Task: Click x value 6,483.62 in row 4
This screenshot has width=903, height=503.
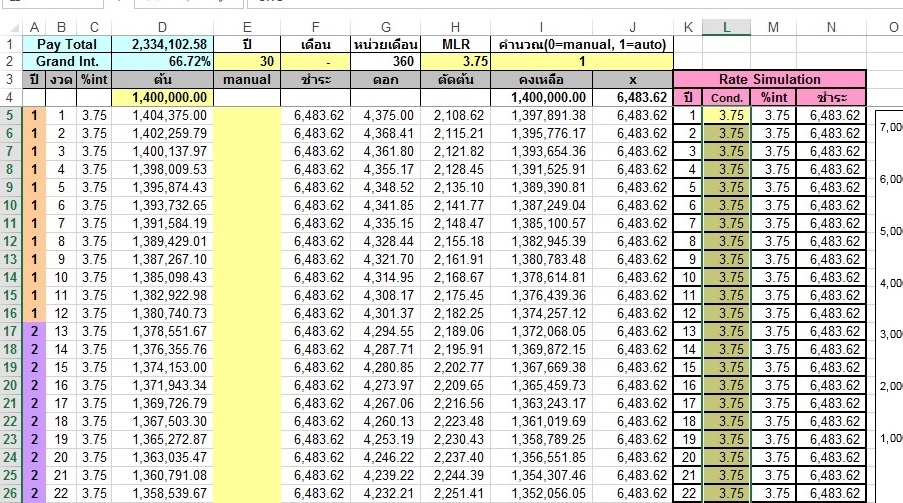Action: coord(632,97)
